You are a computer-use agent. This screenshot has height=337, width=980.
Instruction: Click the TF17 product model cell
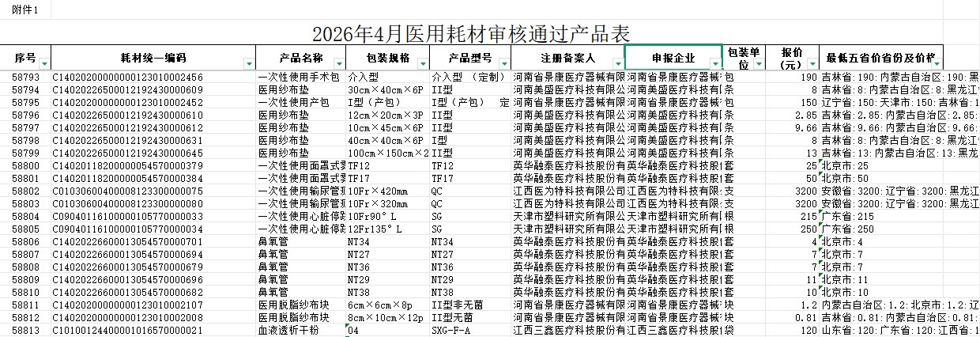(470, 179)
